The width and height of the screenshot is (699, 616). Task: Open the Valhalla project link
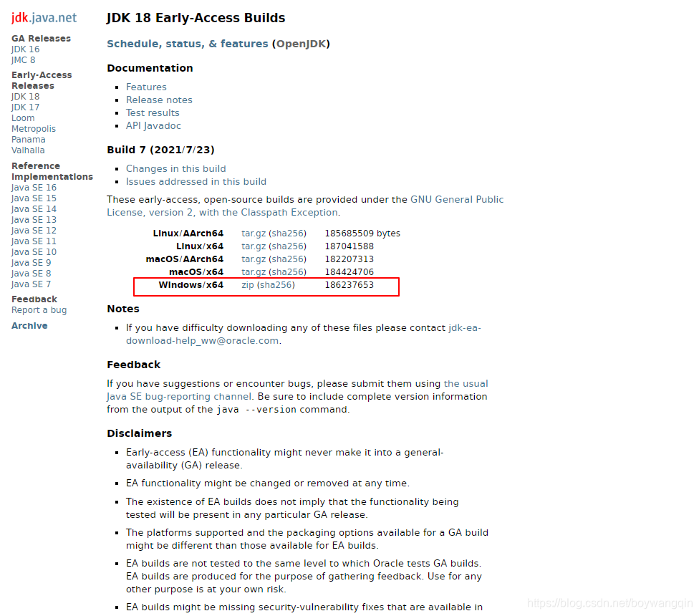28,150
